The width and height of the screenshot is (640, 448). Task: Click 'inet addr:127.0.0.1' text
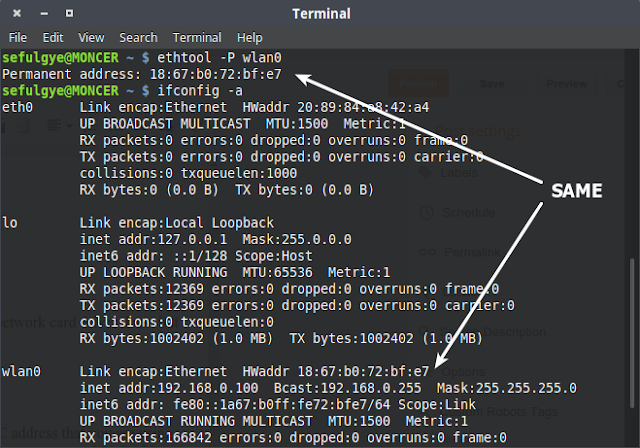pos(153,239)
